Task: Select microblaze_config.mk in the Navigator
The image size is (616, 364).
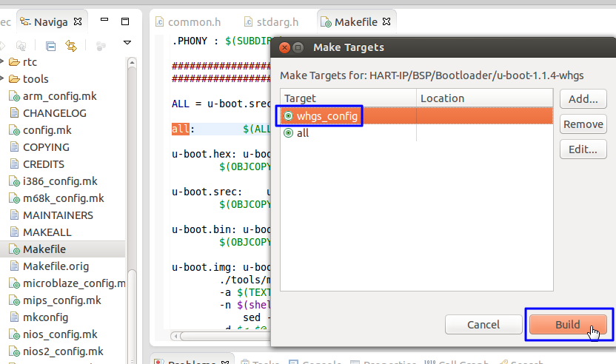Action: pos(74,283)
